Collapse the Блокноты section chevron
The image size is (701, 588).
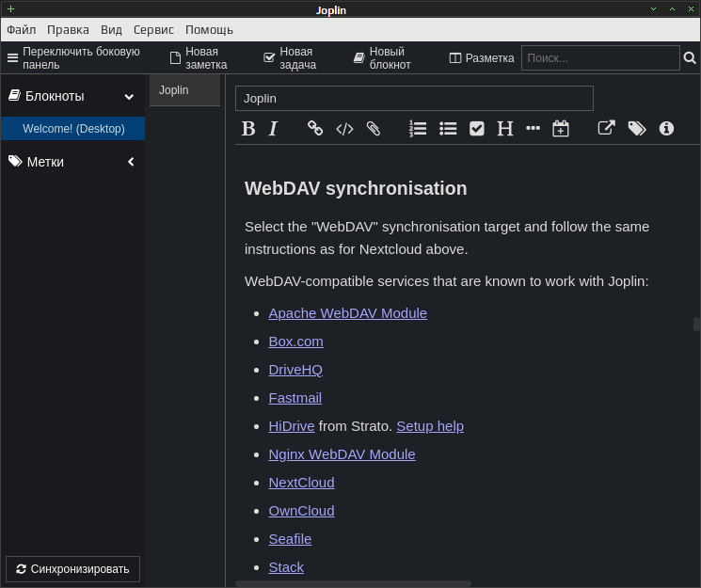129,97
